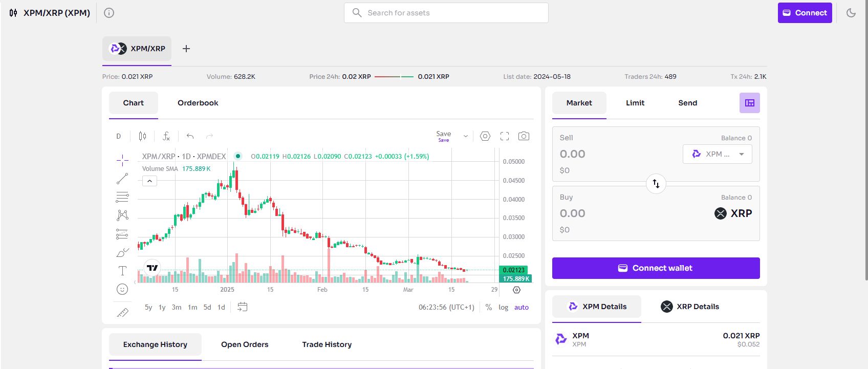The width and height of the screenshot is (868, 369).
Task: Click the Connect wallet button
Action: pos(656,268)
